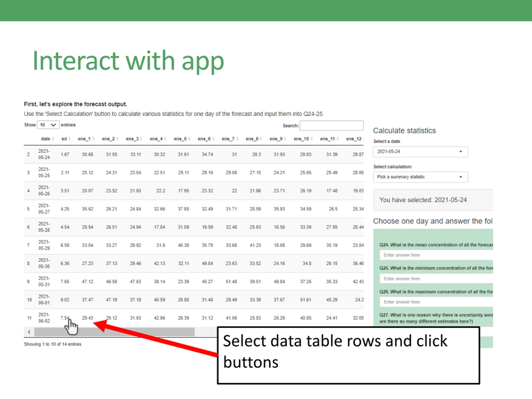Click ens_8 cell 41.23
This screenshot has width=532, height=399.
[x=255, y=245]
